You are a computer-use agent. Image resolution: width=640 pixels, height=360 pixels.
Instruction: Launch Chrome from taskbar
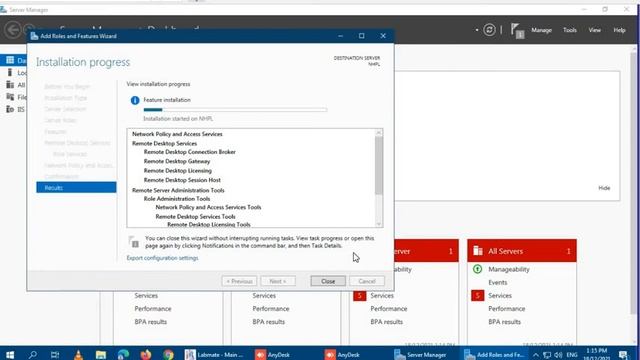[168, 354]
